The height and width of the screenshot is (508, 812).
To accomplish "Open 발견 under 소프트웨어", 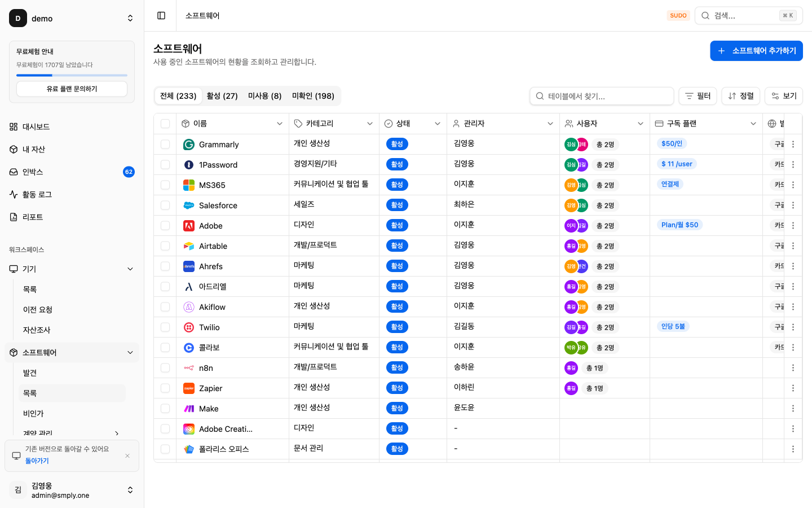I will (x=72, y=373).
